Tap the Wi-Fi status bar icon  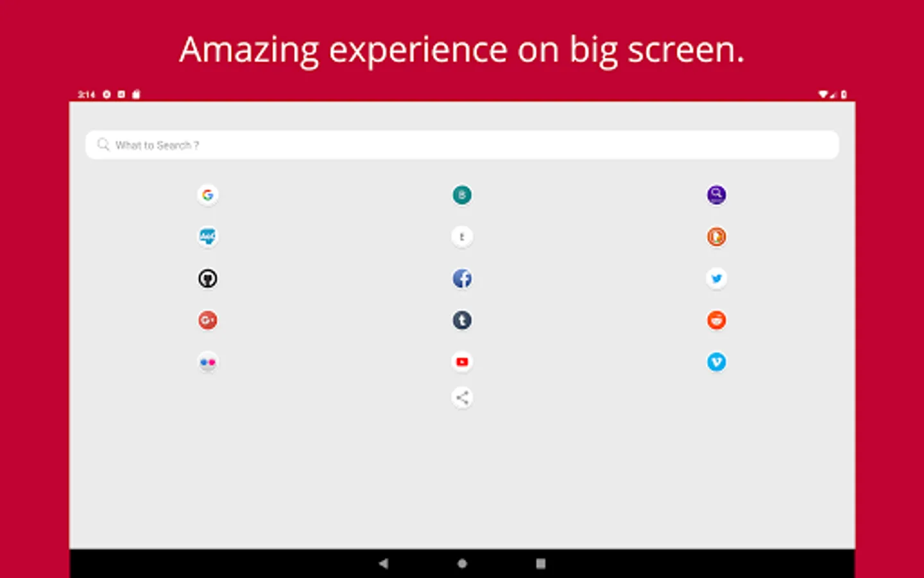823,94
